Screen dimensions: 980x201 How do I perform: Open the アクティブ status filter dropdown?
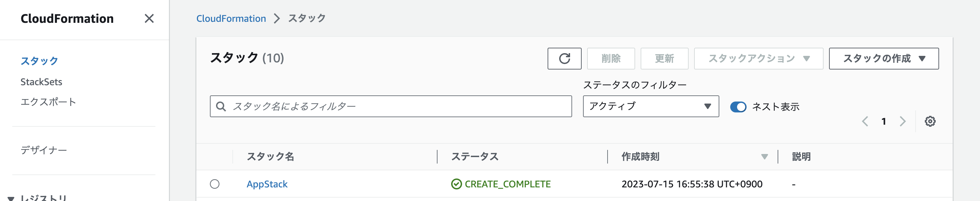[x=651, y=107]
